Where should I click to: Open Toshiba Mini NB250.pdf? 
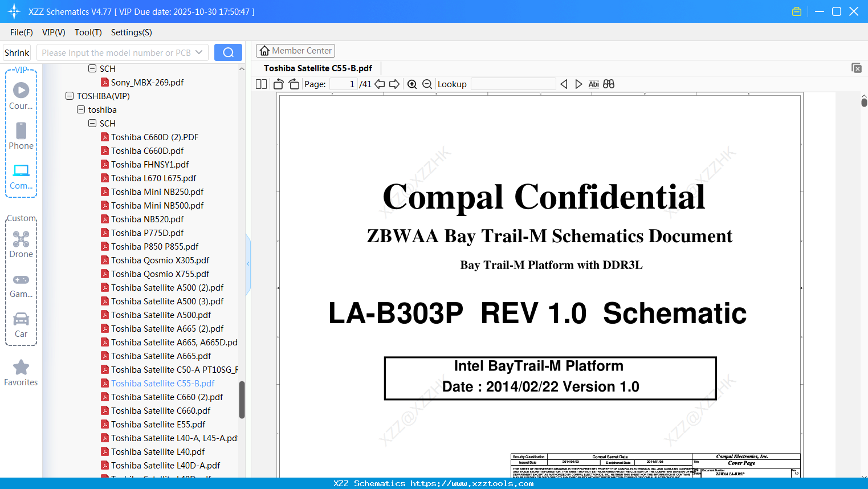(x=157, y=191)
